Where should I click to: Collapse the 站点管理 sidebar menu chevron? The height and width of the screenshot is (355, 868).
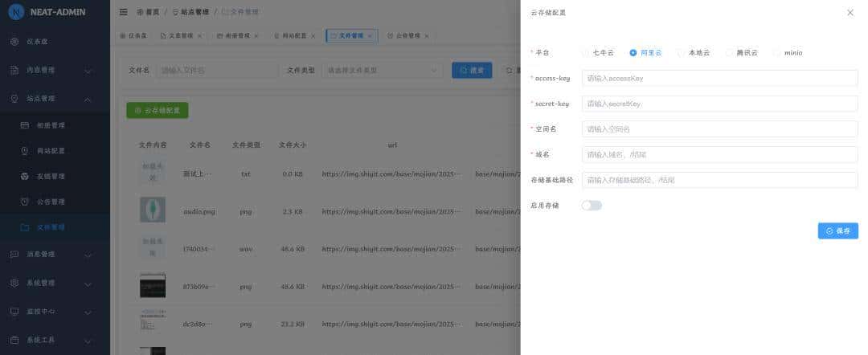point(88,99)
